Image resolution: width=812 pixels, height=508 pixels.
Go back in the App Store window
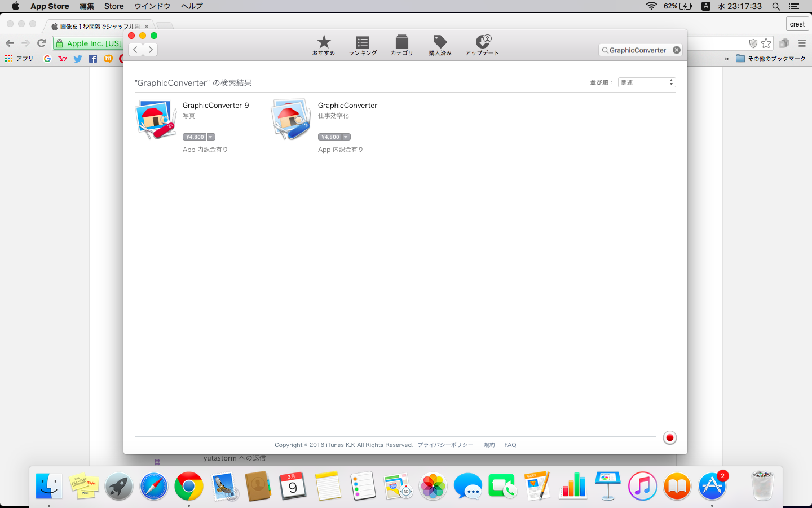(135, 50)
